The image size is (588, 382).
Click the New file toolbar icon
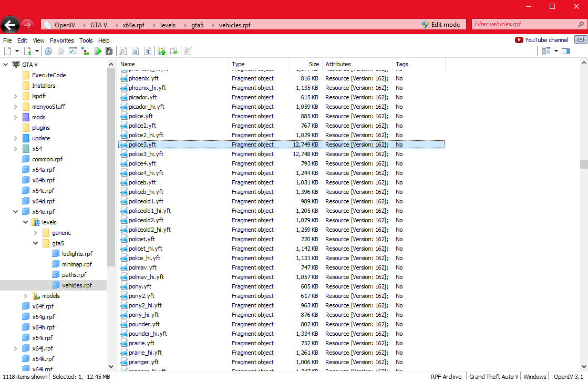[x=7, y=51]
